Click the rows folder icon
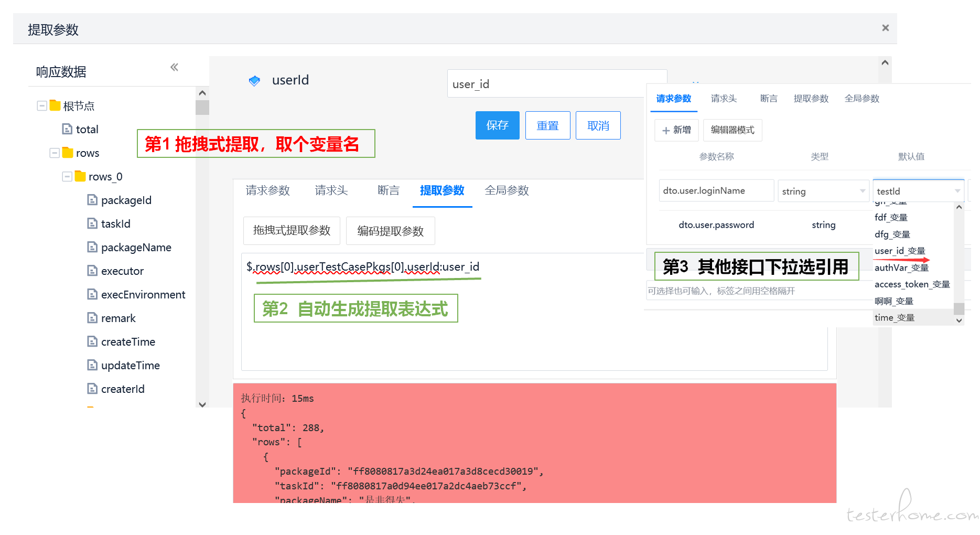 68,153
